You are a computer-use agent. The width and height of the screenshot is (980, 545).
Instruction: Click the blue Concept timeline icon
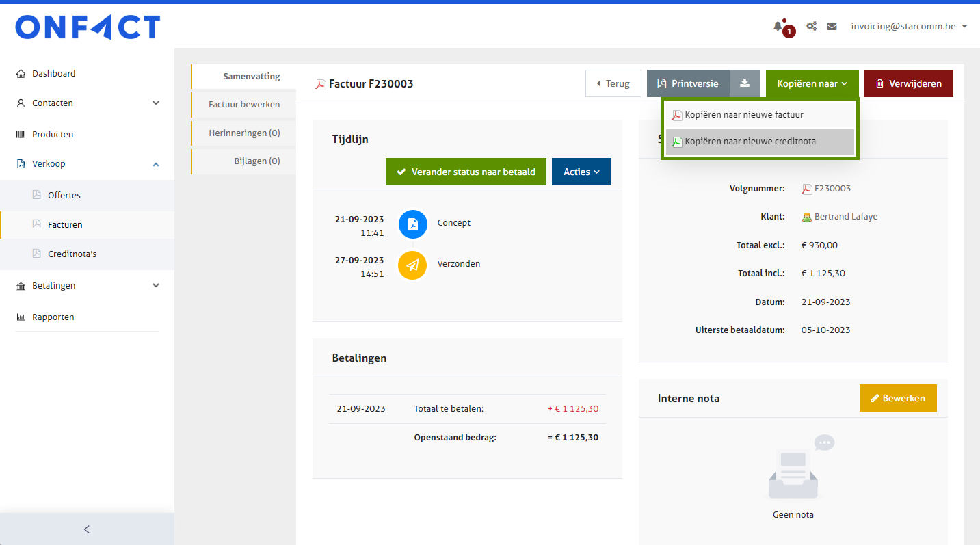[412, 224]
